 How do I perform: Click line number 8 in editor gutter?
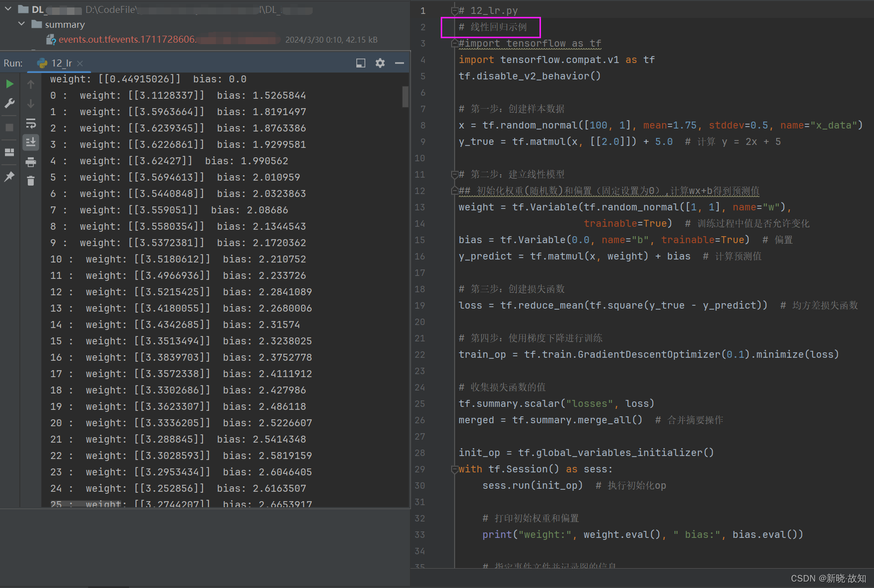click(x=423, y=126)
